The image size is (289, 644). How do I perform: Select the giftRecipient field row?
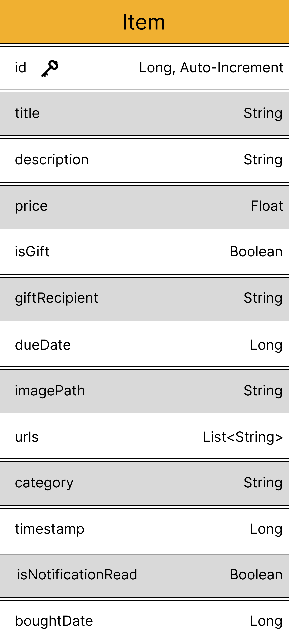(x=144, y=299)
